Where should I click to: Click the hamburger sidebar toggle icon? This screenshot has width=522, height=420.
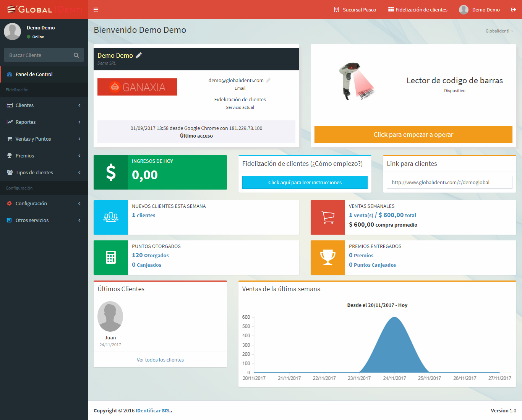[96, 10]
